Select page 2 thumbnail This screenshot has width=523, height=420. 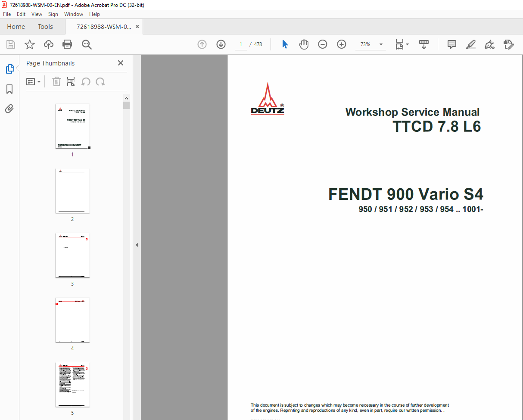pyautogui.click(x=72, y=190)
